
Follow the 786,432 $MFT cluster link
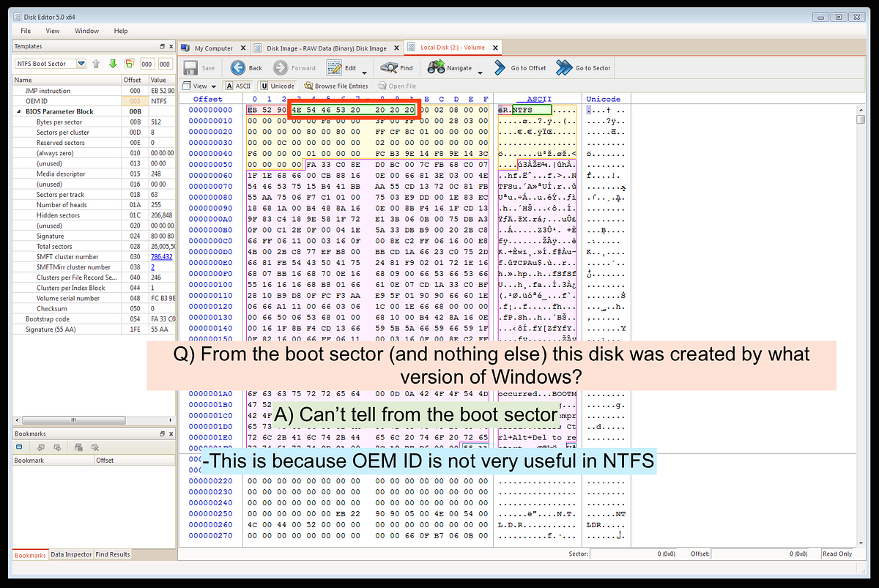pyautogui.click(x=162, y=257)
